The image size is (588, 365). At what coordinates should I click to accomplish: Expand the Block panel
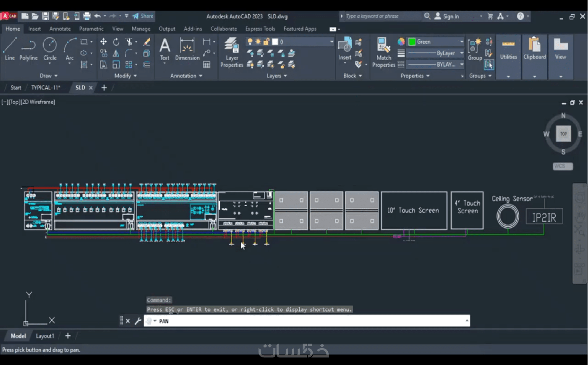[x=353, y=76]
